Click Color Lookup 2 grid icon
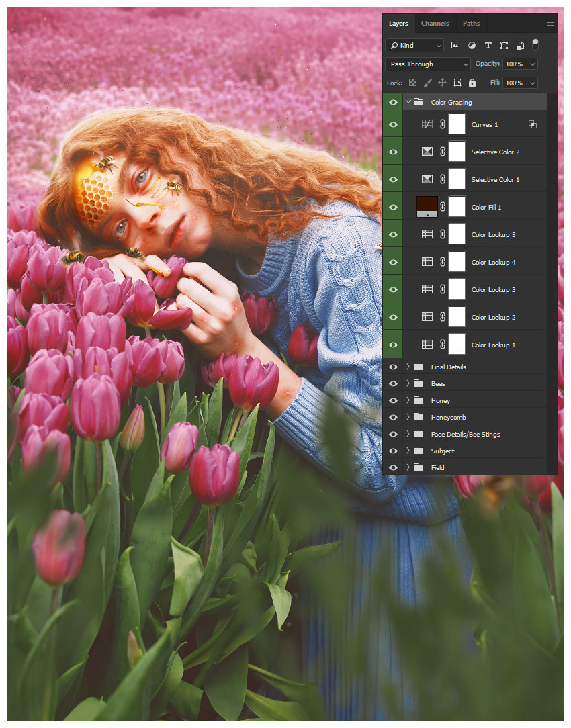The image size is (571, 728). 427,316
